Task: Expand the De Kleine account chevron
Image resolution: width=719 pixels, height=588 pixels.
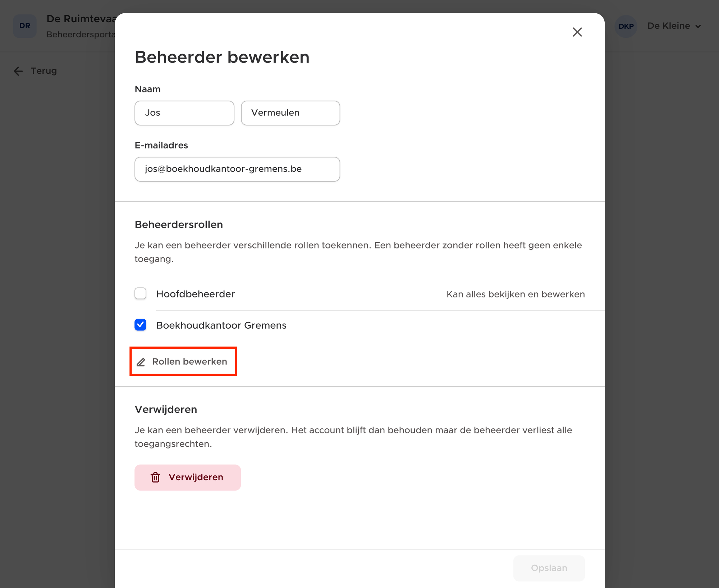Action: coord(698,26)
